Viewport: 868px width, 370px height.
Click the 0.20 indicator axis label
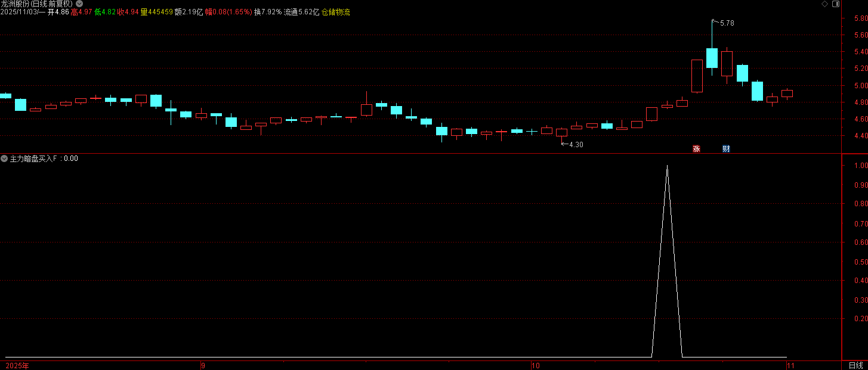(x=860, y=319)
